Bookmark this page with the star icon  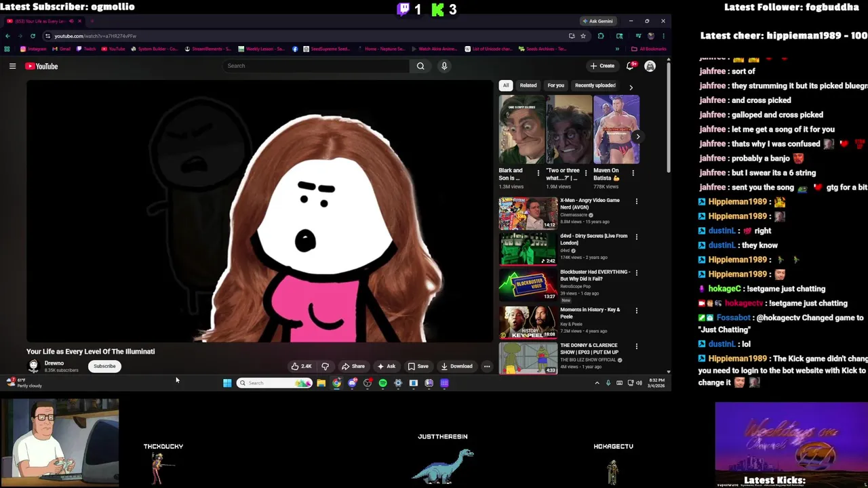(583, 36)
